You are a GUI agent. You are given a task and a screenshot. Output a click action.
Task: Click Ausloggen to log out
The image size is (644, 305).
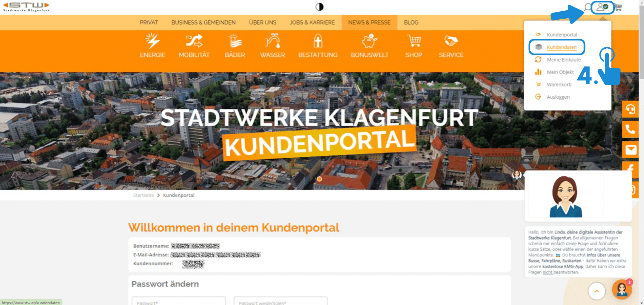click(558, 97)
